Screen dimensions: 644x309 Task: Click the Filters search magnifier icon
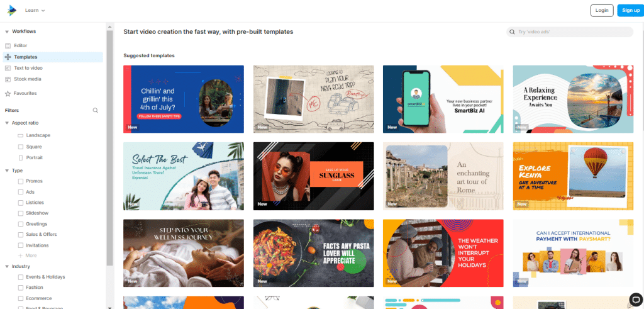pos(96,111)
